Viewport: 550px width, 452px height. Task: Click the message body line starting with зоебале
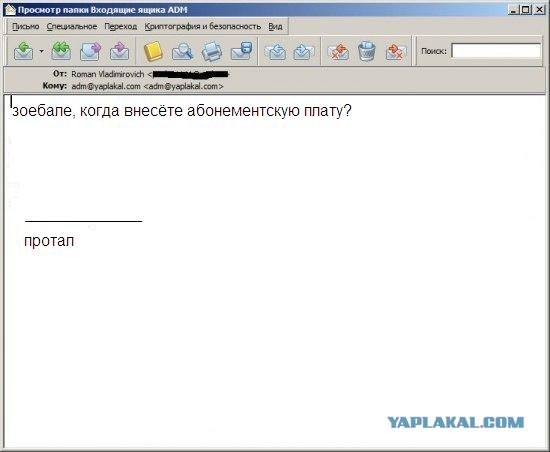pos(182,111)
